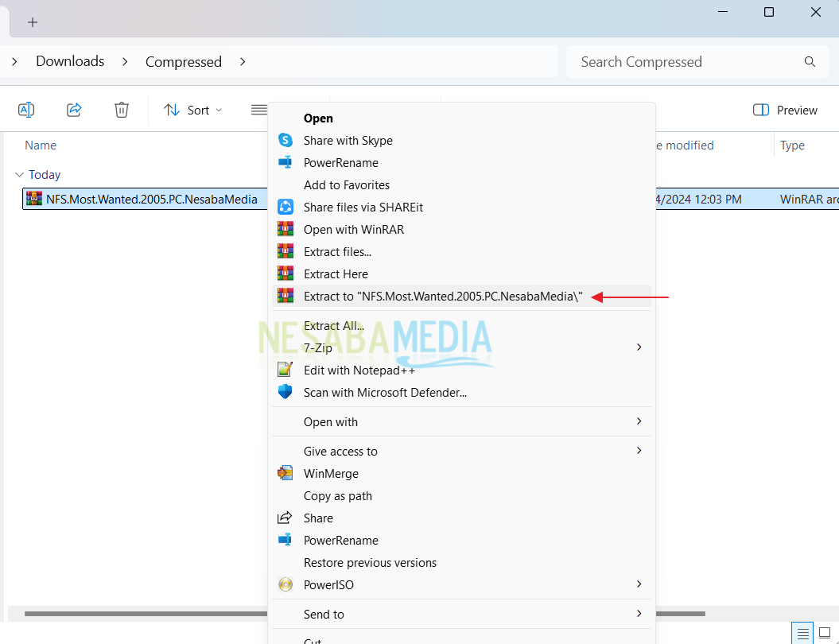The width and height of the screenshot is (839, 644).
Task: Expand the Give access to submenu
Action: coord(461,452)
